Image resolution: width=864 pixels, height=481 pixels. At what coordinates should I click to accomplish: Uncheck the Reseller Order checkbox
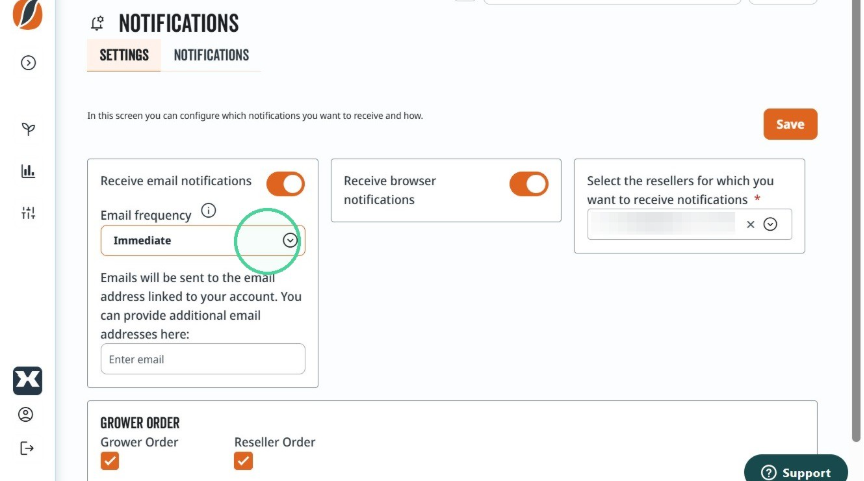click(243, 461)
